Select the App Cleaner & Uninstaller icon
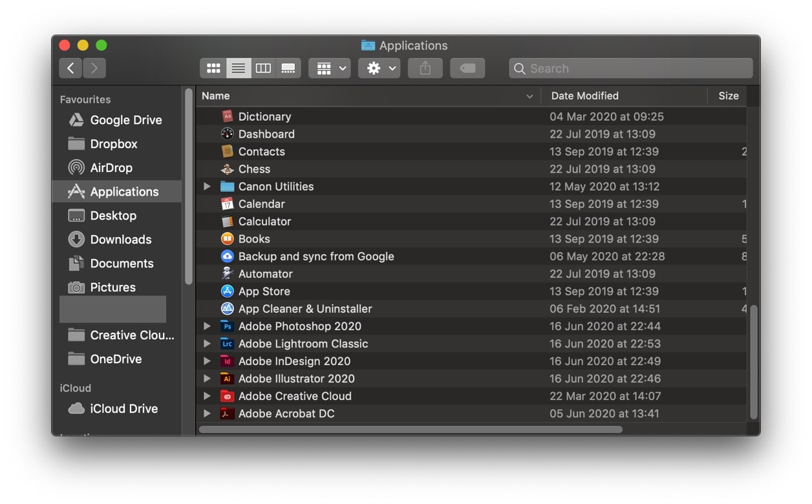 point(227,308)
